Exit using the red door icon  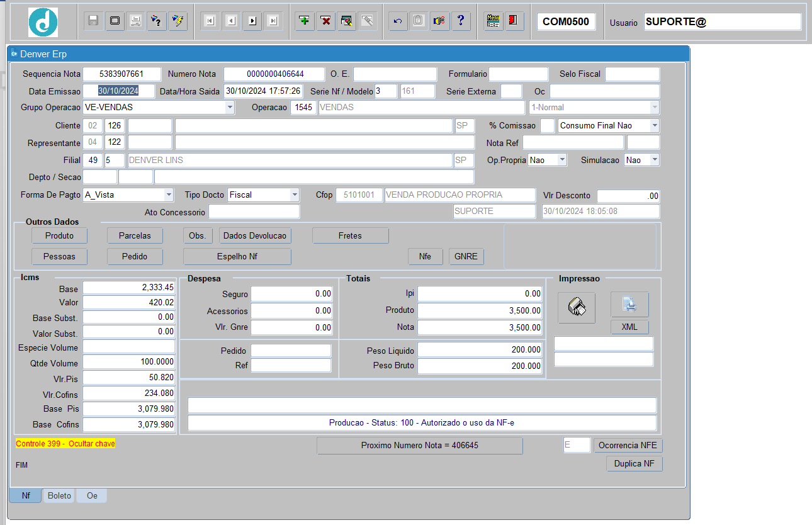tap(514, 21)
